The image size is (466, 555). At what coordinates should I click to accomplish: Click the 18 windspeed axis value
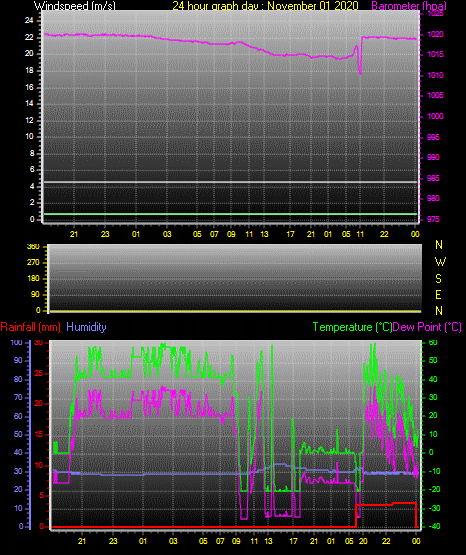[29, 70]
